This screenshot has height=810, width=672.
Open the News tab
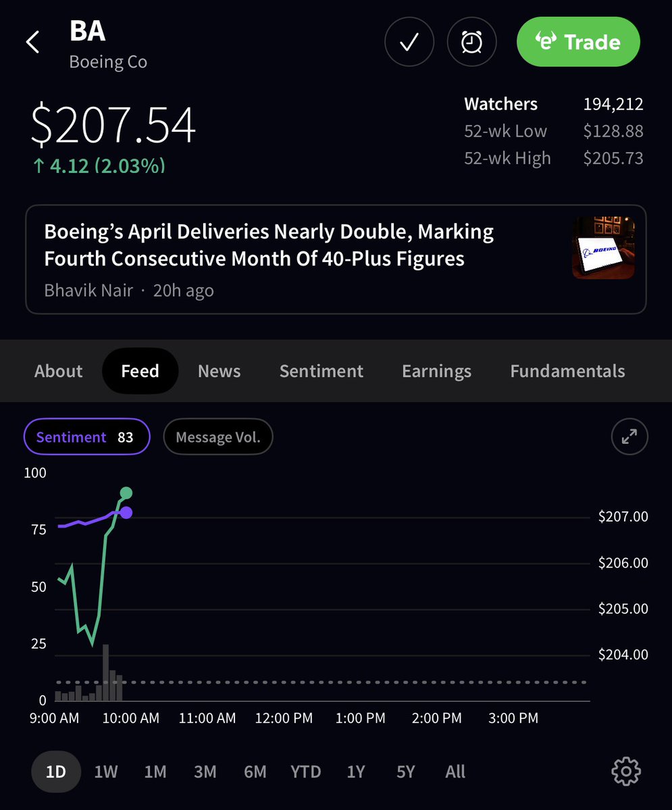(219, 371)
